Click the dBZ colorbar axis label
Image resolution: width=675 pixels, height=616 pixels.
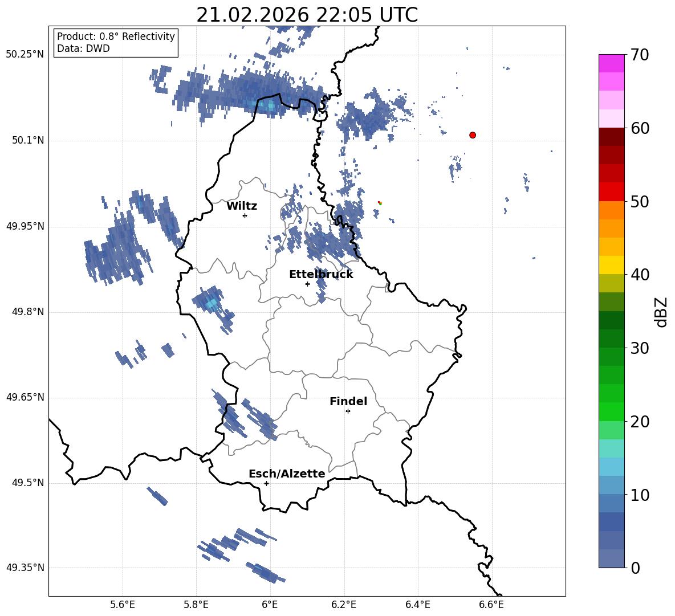click(x=661, y=312)
